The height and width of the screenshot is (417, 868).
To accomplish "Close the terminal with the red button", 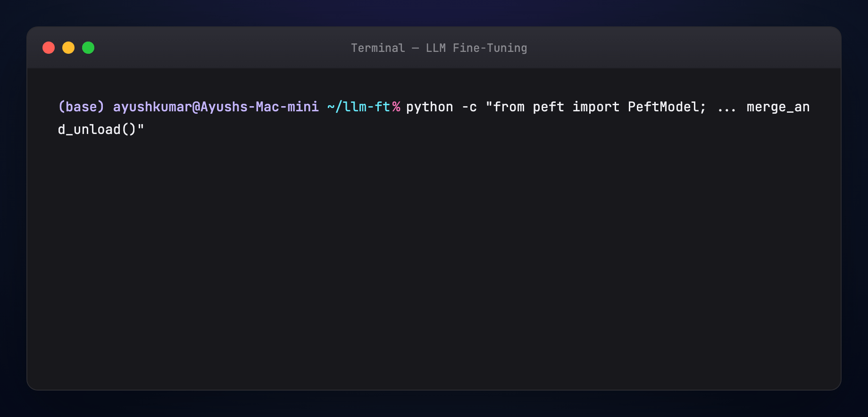I will click(49, 48).
